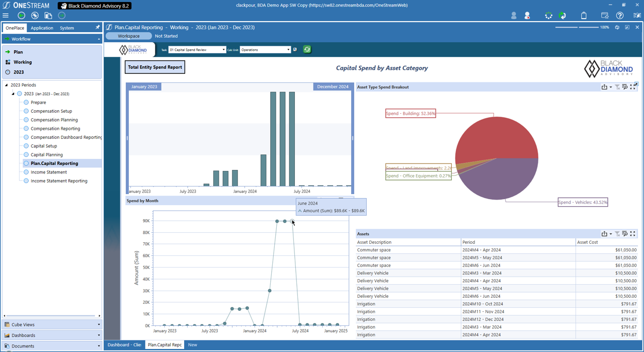
Task: Switch to the OnePlace tab
Action: pos(15,28)
